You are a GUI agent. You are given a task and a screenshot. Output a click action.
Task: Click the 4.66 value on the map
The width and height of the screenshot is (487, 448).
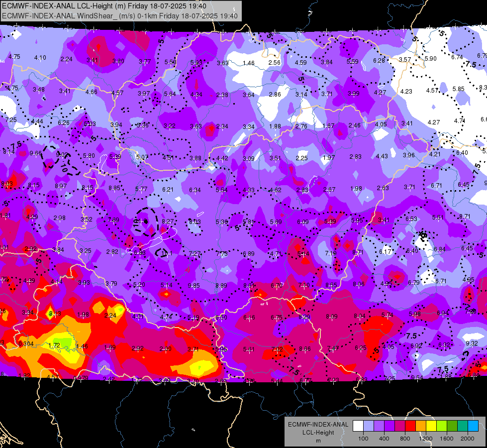click(x=92, y=92)
